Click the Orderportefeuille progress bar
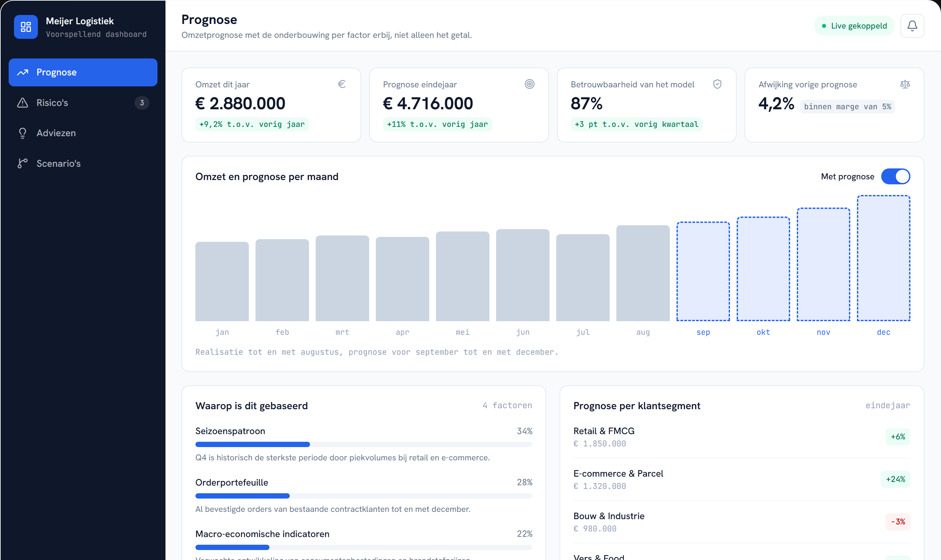Image resolution: width=941 pixels, height=560 pixels. pyautogui.click(x=364, y=496)
